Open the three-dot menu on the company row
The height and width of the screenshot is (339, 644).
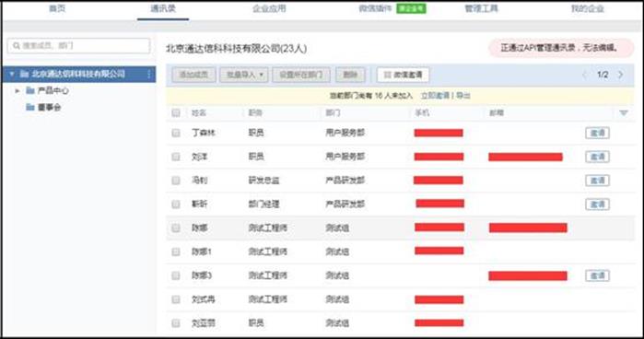(148, 75)
